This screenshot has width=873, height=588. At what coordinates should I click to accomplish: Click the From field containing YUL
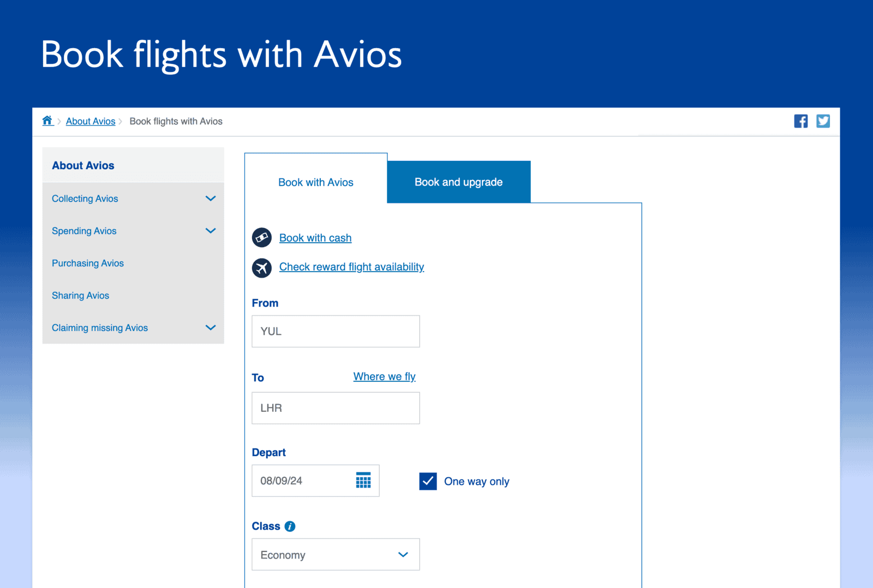click(335, 331)
